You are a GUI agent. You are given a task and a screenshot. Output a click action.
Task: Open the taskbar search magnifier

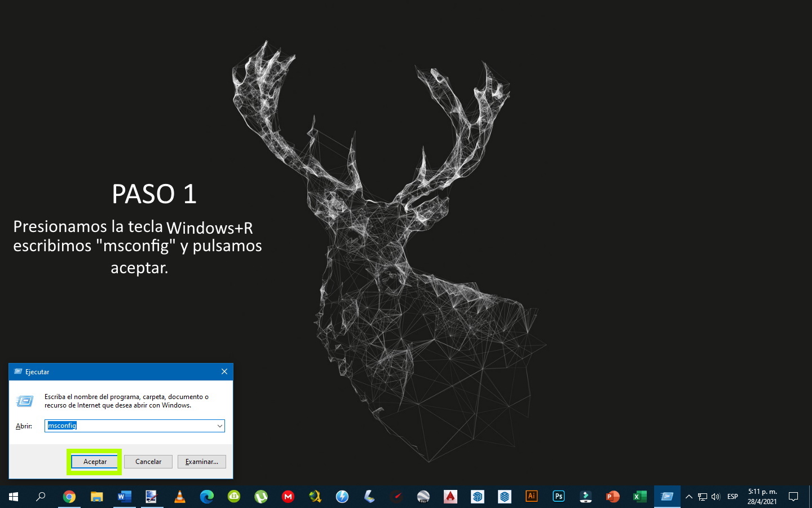point(41,497)
